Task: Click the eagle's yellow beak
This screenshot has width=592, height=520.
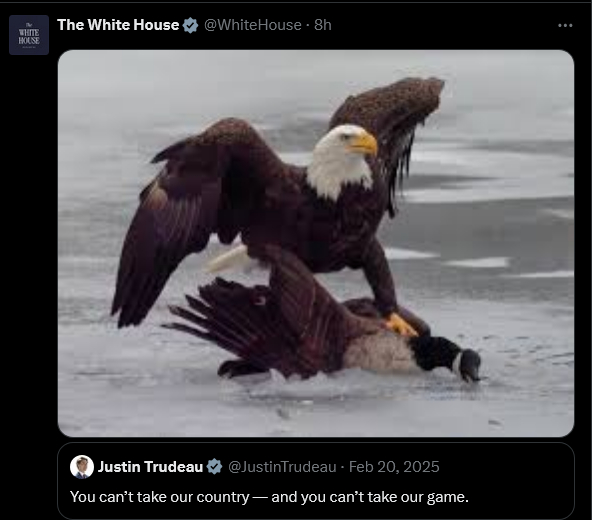Action: (365, 145)
